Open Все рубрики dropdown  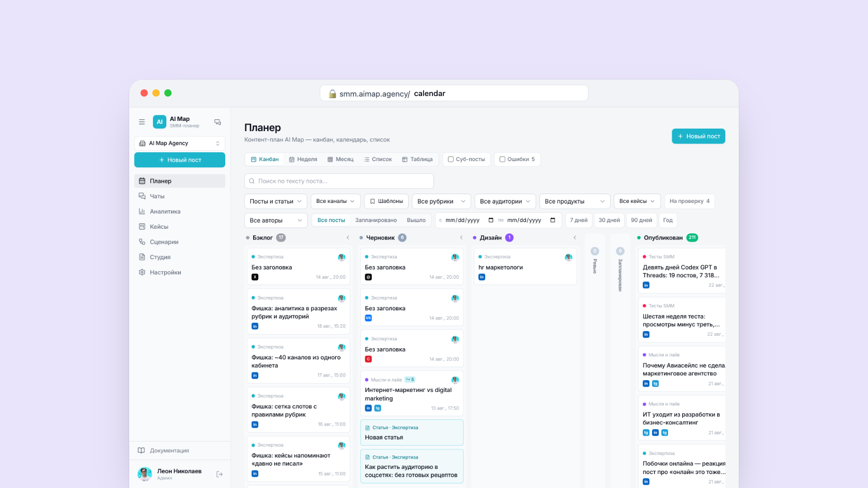point(441,201)
